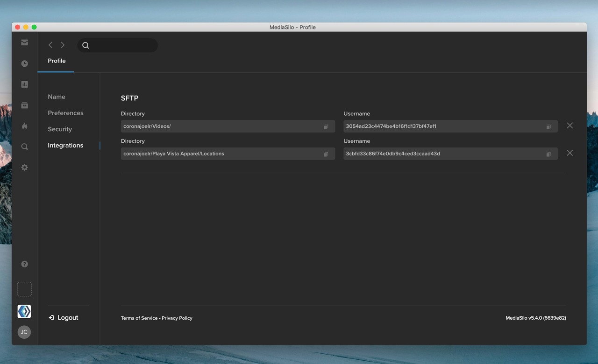Open the Terms of Service link

139,318
